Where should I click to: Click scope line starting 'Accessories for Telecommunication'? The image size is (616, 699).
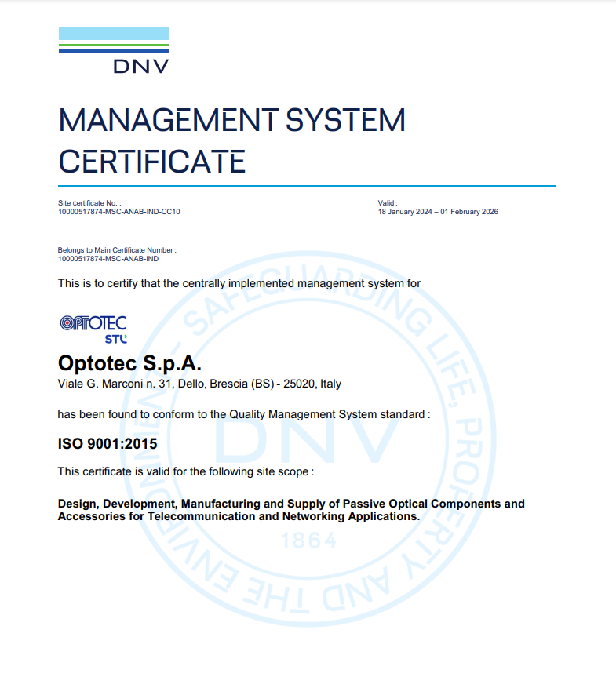tap(239, 517)
